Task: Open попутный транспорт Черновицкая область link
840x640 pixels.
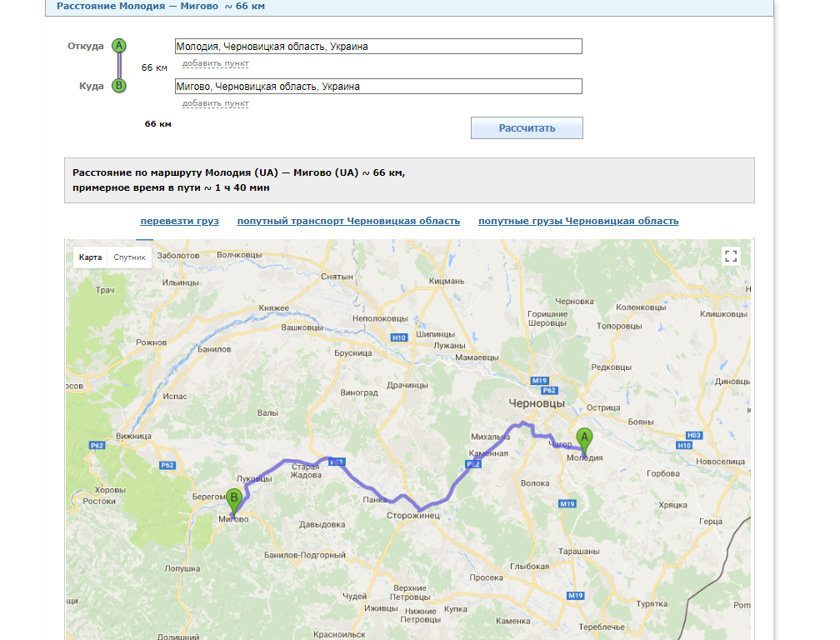Action: click(x=348, y=221)
